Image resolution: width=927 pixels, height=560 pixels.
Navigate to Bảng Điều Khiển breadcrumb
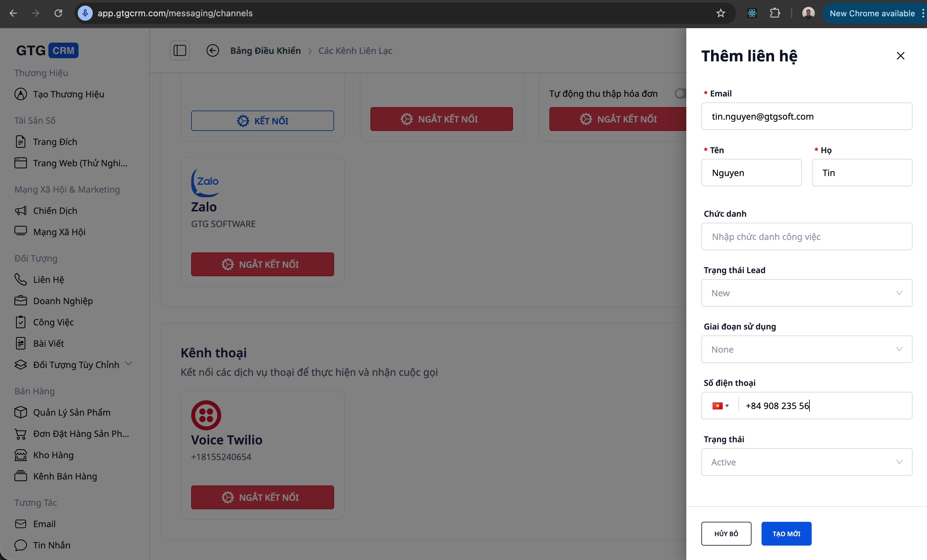click(x=265, y=50)
